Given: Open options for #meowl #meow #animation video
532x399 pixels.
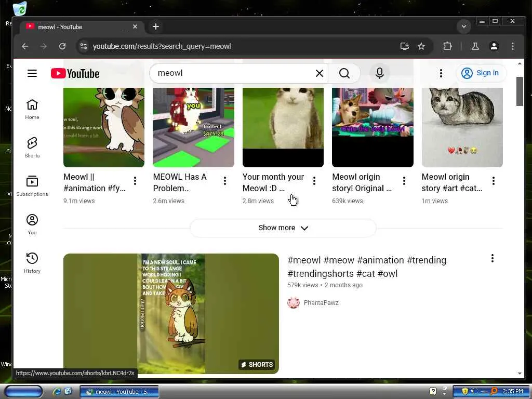Looking at the screenshot, I should pyautogui.click(x=493, y=259).
